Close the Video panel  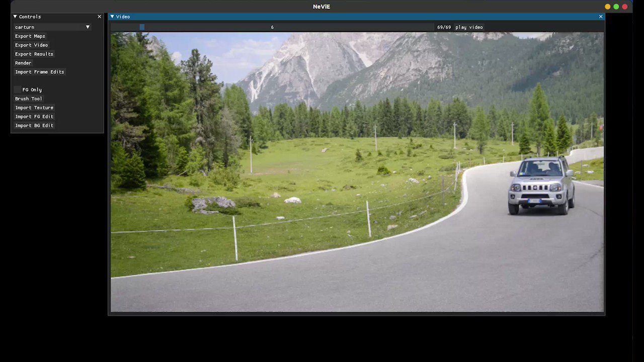[600, 17]
